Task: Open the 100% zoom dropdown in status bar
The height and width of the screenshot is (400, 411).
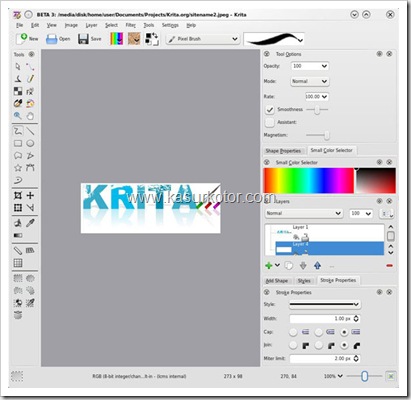Action: coord(333,376)
